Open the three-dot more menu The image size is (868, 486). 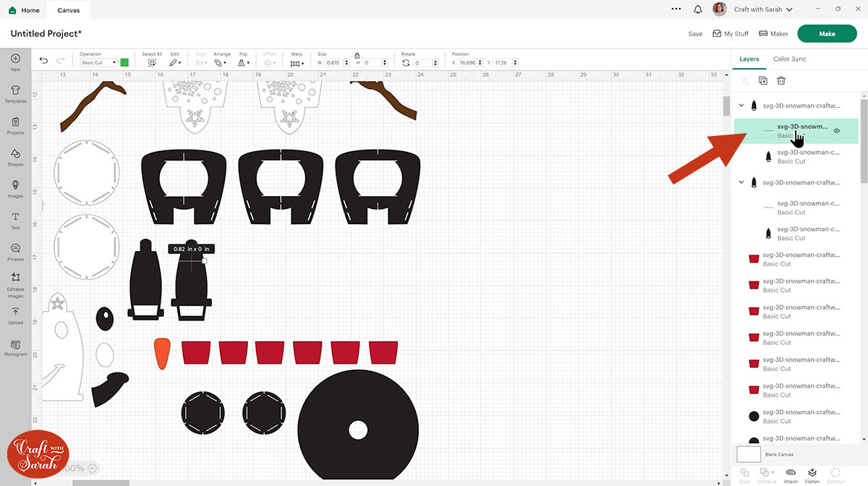pos(676,9)
